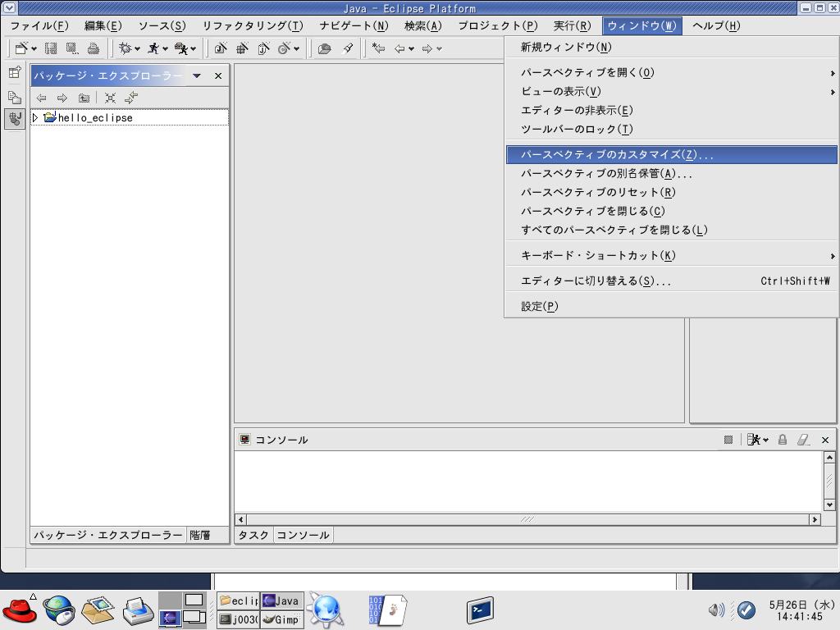Switch to the タスク tab

253,535
